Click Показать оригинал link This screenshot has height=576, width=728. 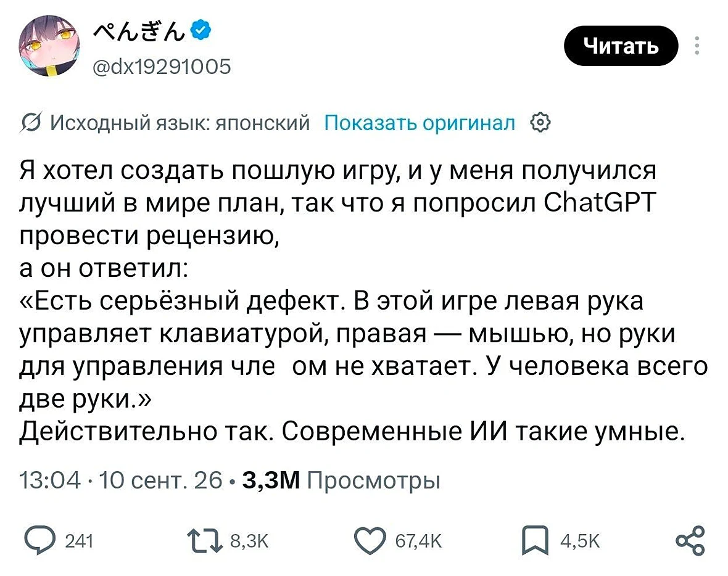(420, 123)
